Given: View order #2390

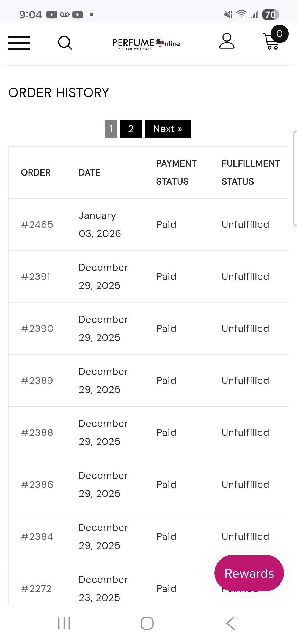Looking at the screenshot, I should (37, 329).
